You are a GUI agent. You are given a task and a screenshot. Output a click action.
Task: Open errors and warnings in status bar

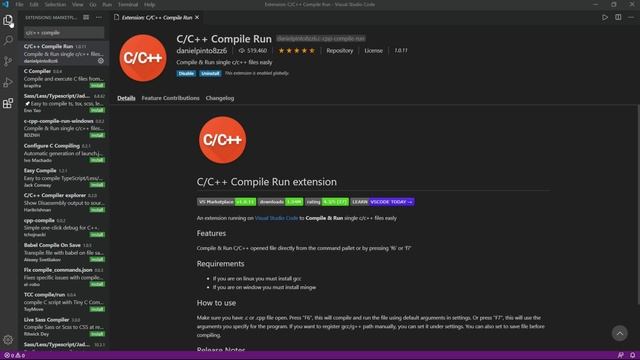[x=14, y=356]
